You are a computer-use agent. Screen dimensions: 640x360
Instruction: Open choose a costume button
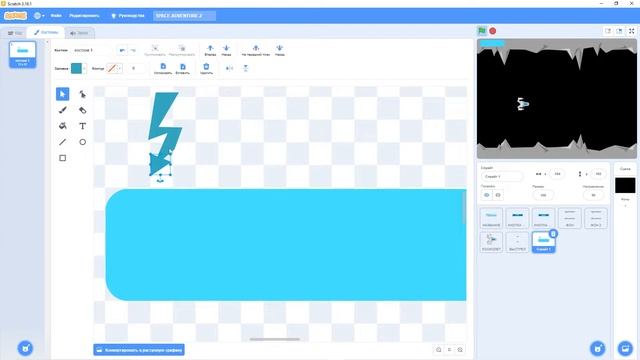25,348
